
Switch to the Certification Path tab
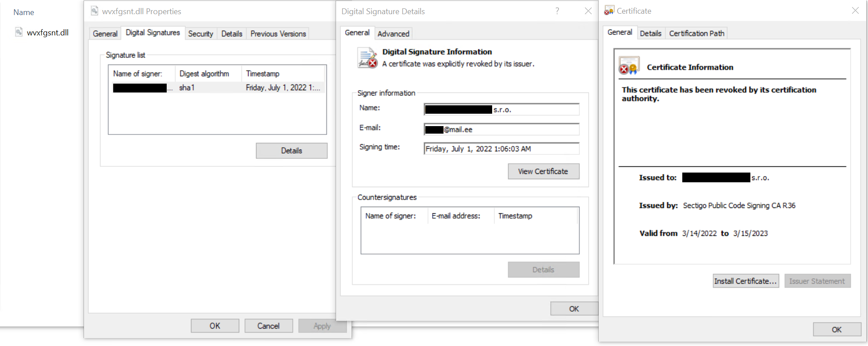coord(696,33)
